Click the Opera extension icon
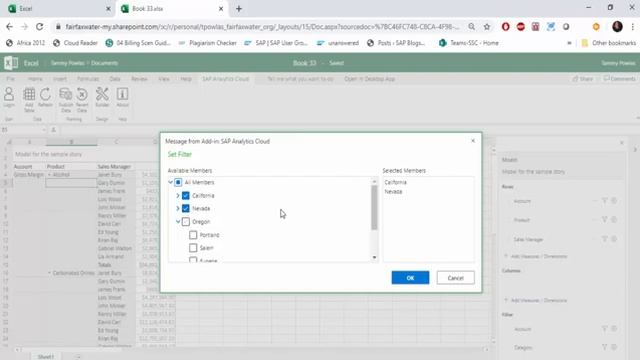The image size is (640, 360). [x=505, y=27]
